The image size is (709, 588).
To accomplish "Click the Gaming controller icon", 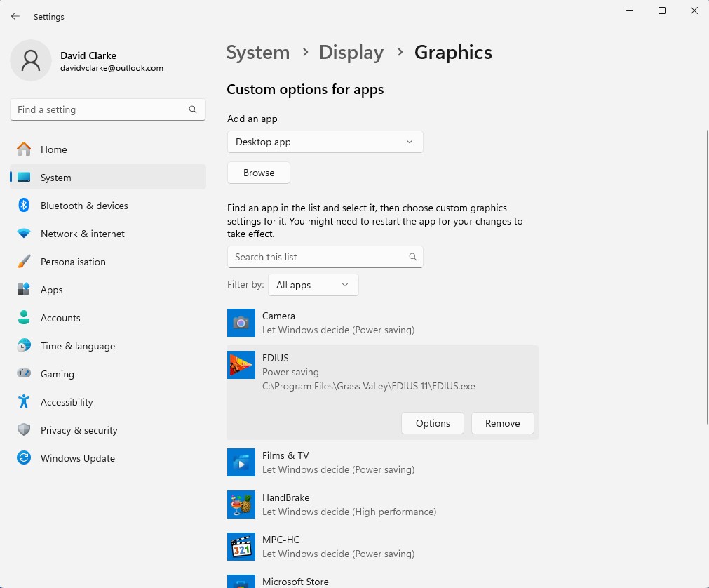I will 24,373.
